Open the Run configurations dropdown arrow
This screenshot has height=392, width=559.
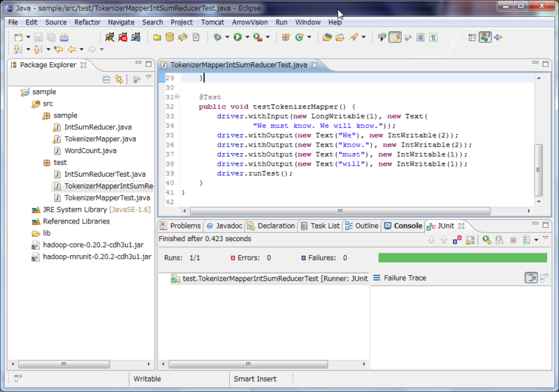247,37
